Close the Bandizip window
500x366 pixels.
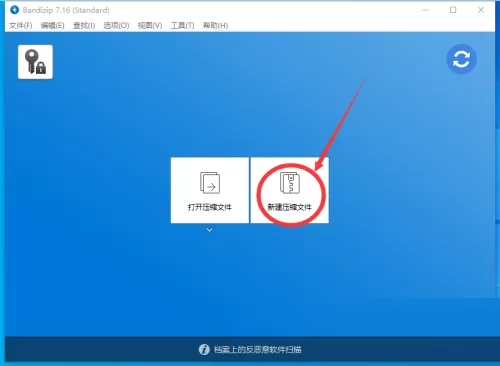point(481,10)
